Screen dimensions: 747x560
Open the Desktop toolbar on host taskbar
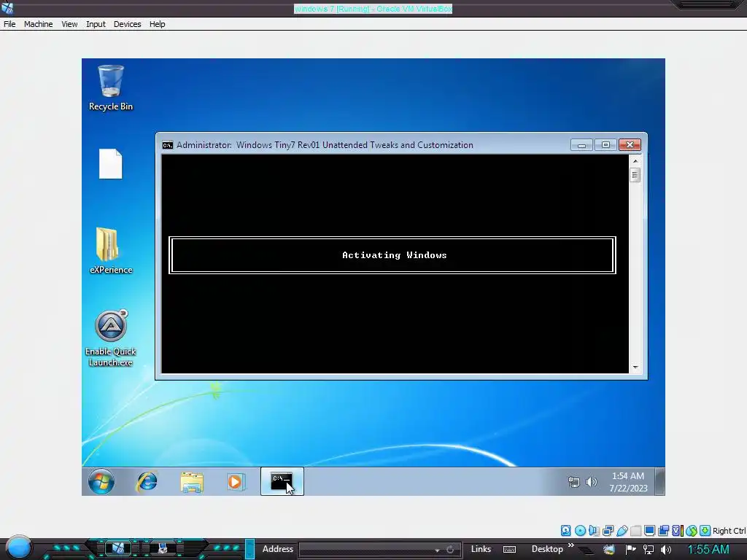(547, 549)
